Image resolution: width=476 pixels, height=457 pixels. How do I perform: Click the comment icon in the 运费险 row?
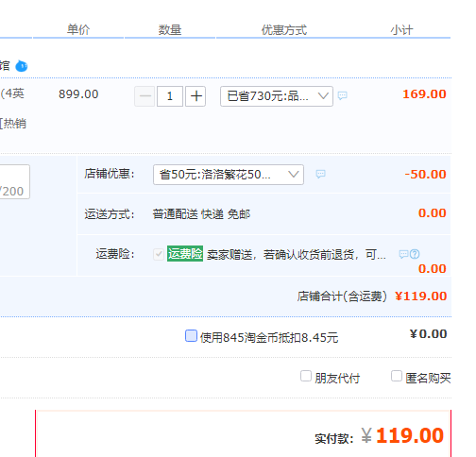pyautogui.click(x=403, y=254)
